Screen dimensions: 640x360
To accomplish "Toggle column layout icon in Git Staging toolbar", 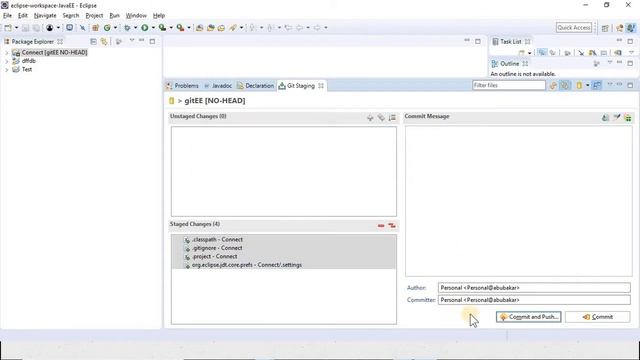I will click(597, 85).
